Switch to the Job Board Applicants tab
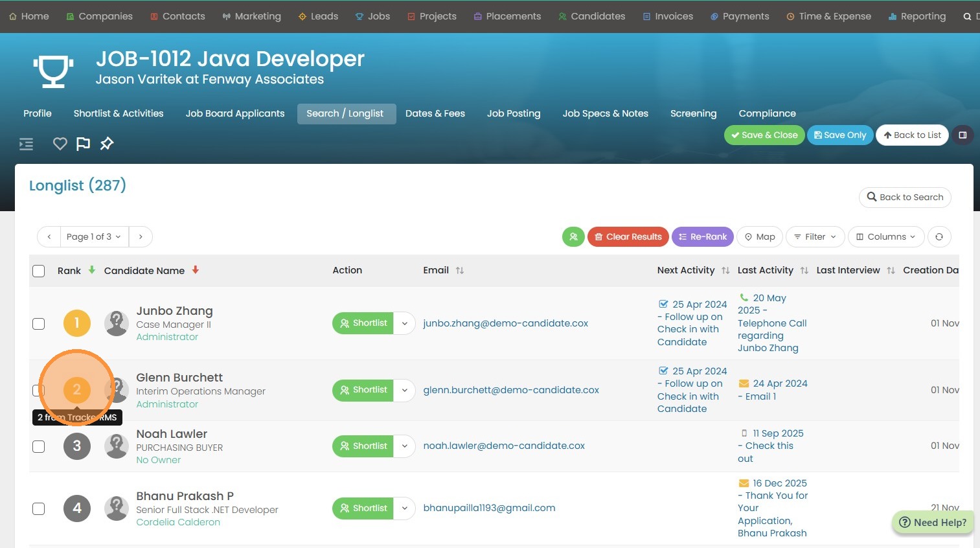The image size is (980, 548). (235, 113)
